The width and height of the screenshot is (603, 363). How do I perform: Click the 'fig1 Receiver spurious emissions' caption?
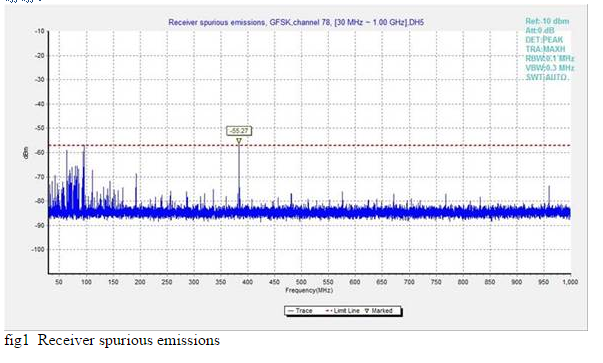click(x=112, y=340)
